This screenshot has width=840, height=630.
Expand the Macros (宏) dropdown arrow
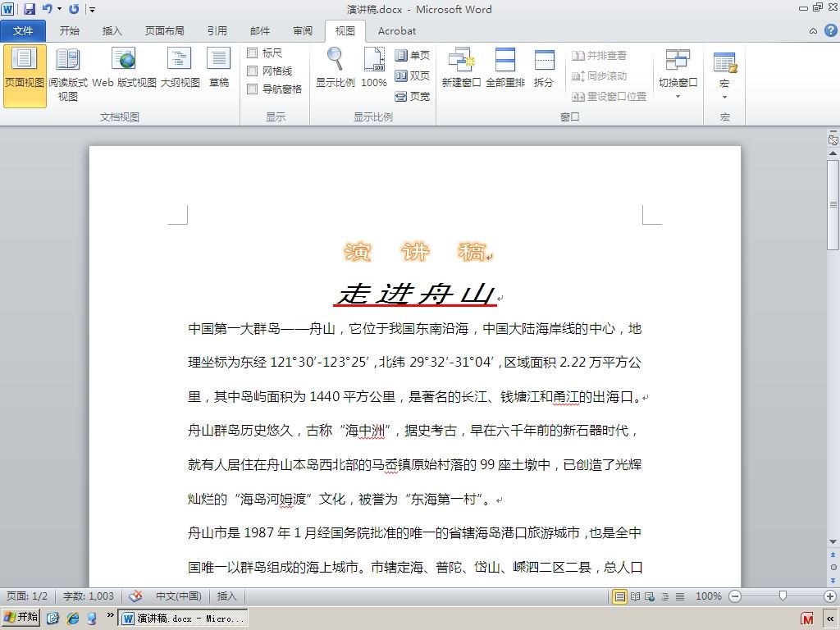pyautogui.click(x=725, y=98)
